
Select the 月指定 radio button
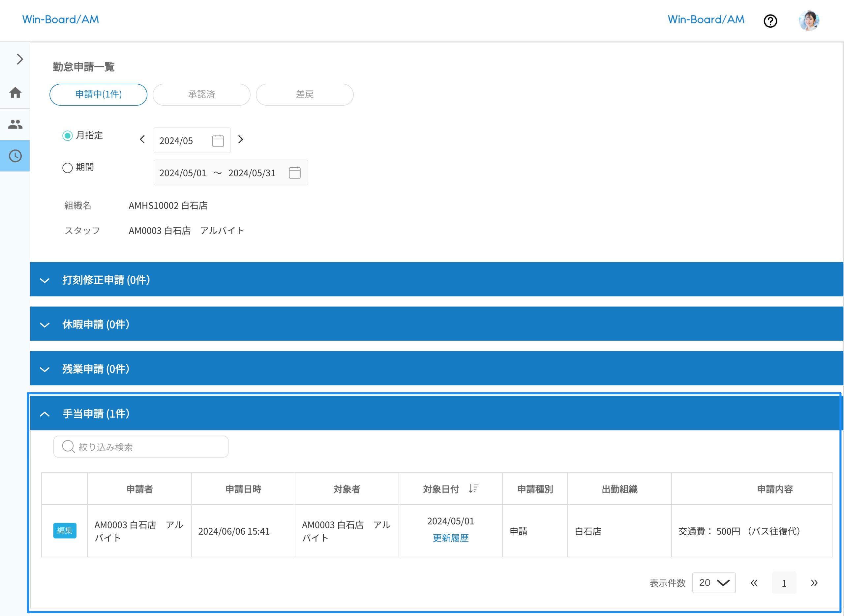(x=67, y=136)
